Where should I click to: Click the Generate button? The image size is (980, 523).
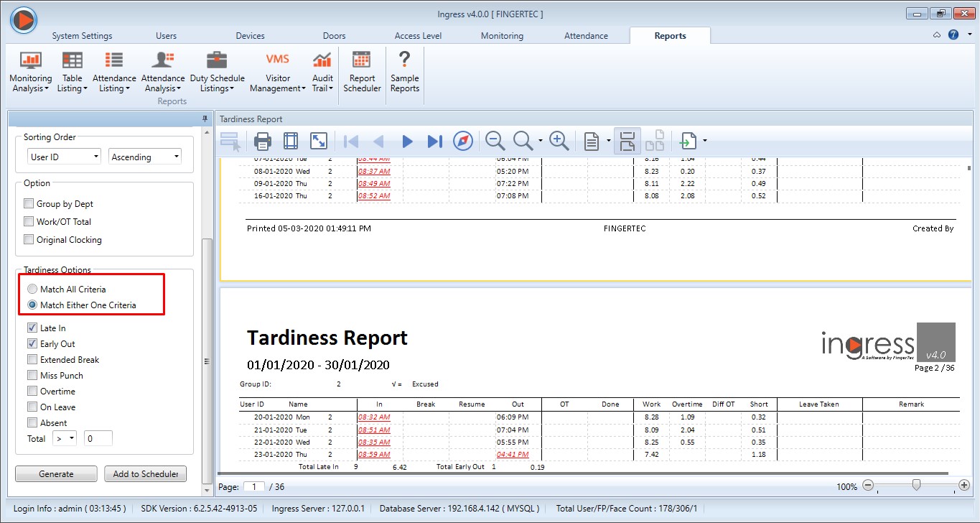56,474
